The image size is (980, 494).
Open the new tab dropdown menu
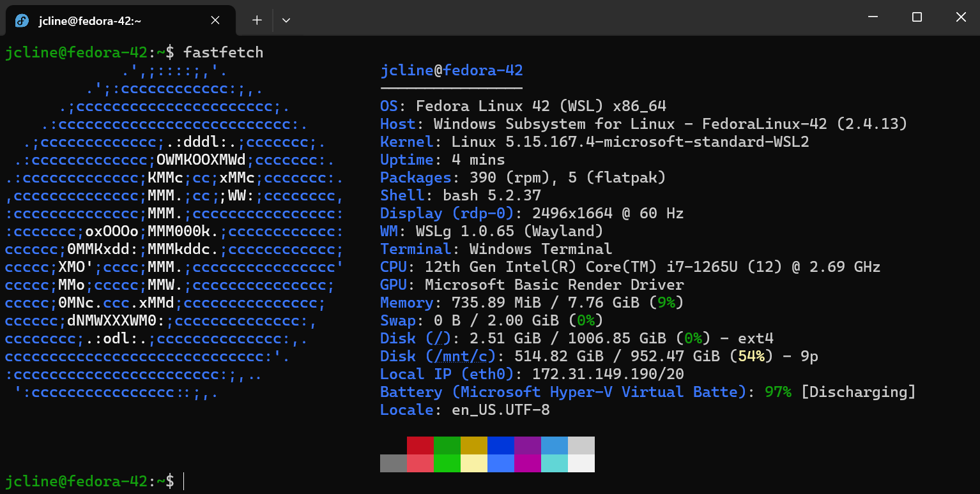tap(286, 20)
